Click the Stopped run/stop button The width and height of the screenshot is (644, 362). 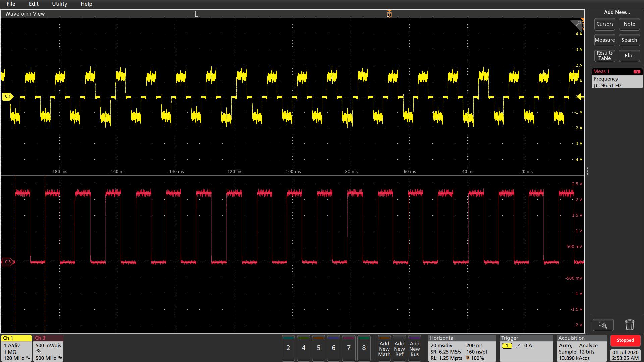625,340
